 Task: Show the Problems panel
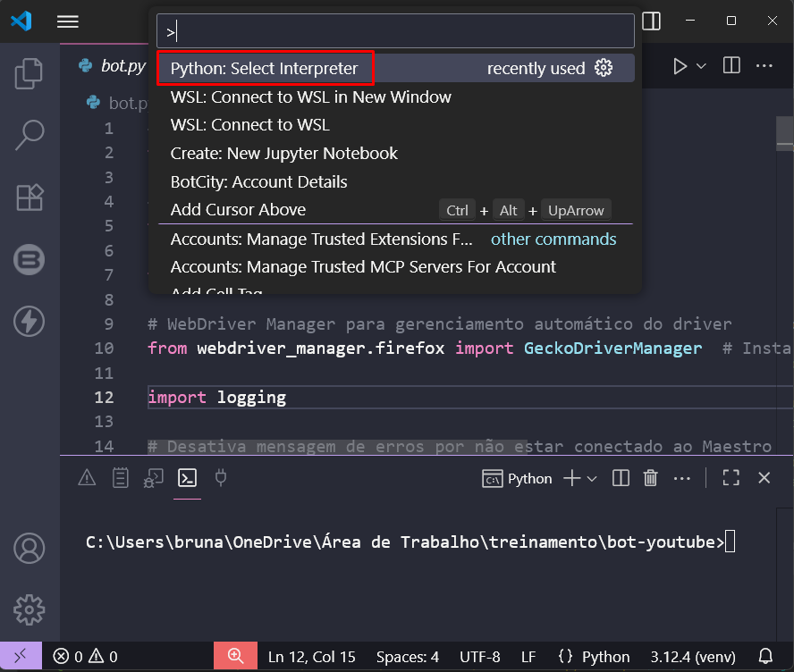[x=86, y=477]
